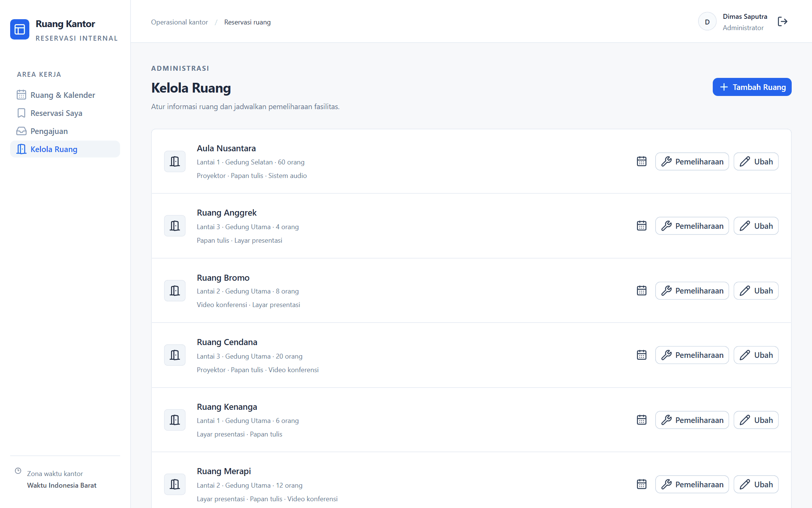
Task: Click 'Lantai 1 · Gedung Selatan · 60 orang'
Action: click(x=251, y=162)
